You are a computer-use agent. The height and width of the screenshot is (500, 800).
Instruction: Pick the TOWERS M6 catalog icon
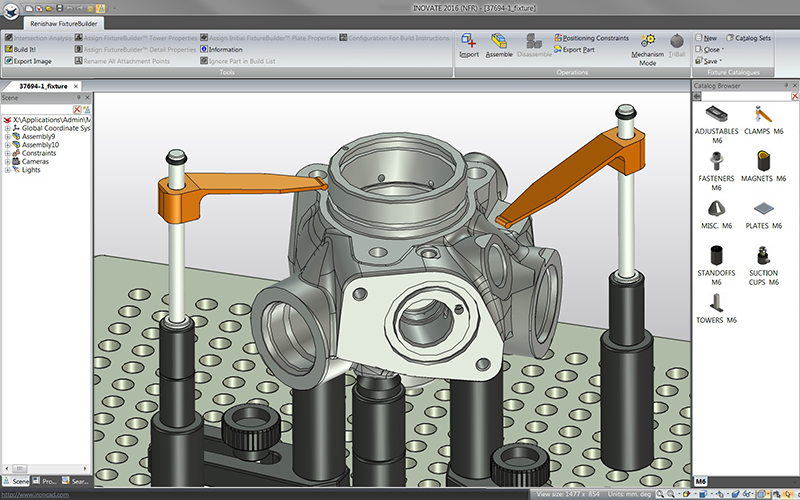[x=716, y=303]
